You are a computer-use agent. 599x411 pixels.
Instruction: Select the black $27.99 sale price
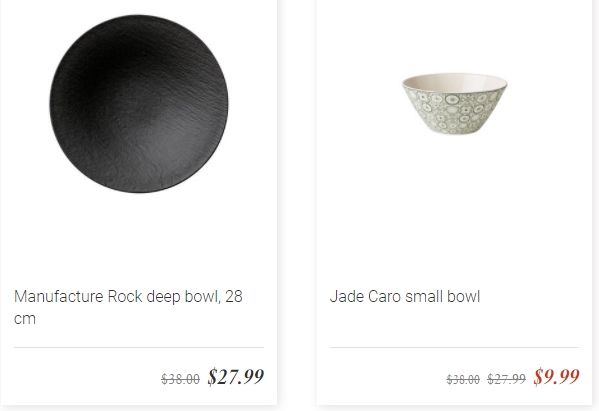pos(236,377)
